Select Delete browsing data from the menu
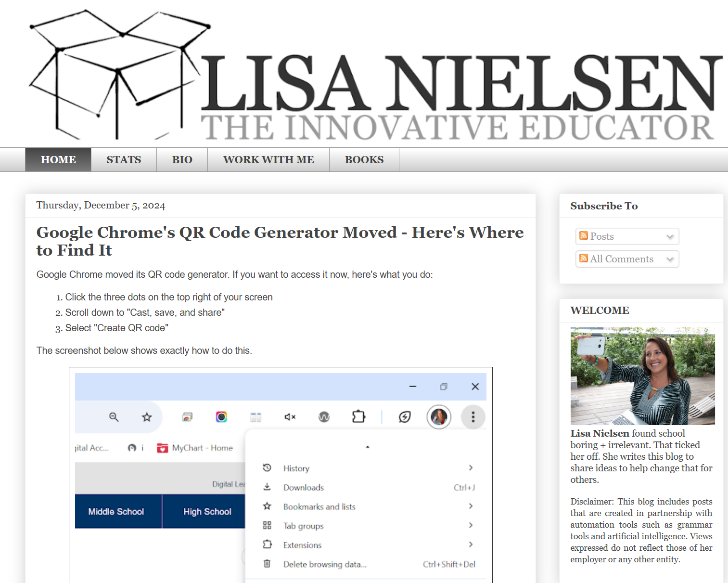The width and height of the screenshot is (728, 583). click(x=325, y=564)
